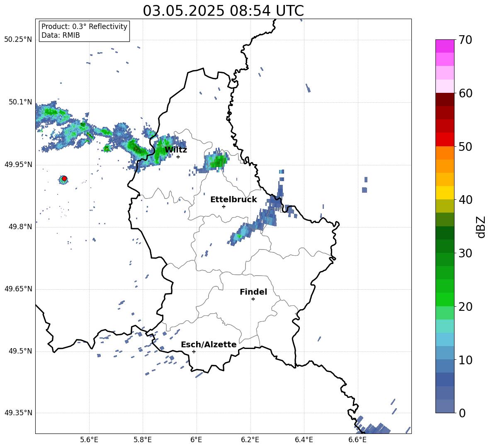Click the dBZ colorbar axis label

(x=481, y=227)
